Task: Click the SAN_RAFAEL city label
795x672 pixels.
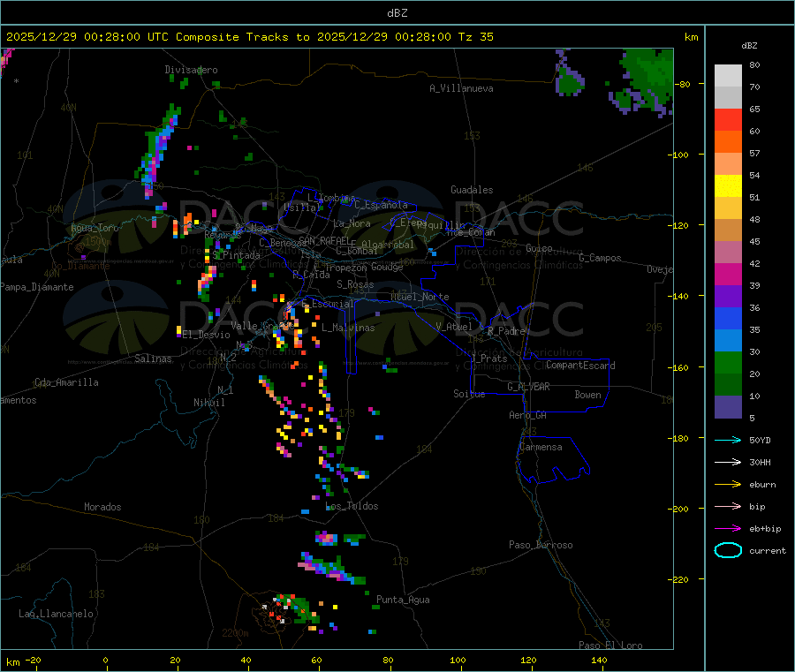Action: 323,240
